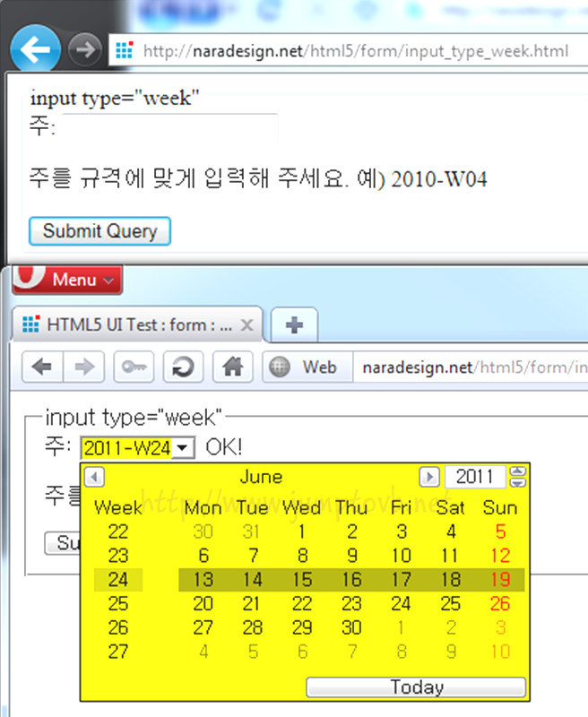Go to previous month in calendar

pos(94,477)
